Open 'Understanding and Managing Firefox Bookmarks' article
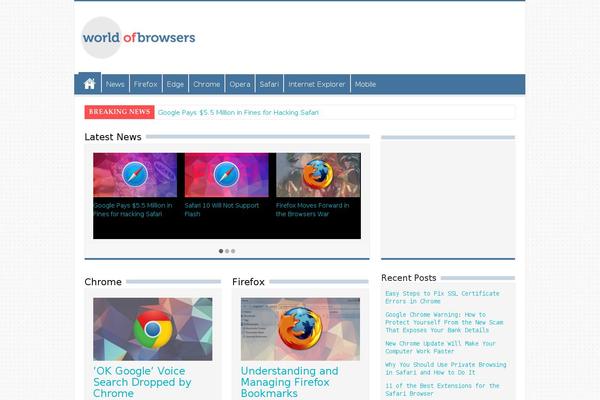Viewport: 600px width, 400px height. pos(290,382)
